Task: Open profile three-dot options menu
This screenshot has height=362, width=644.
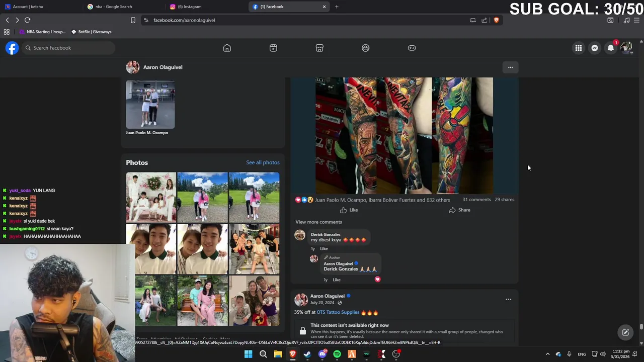Action: [x=510, y=67]
